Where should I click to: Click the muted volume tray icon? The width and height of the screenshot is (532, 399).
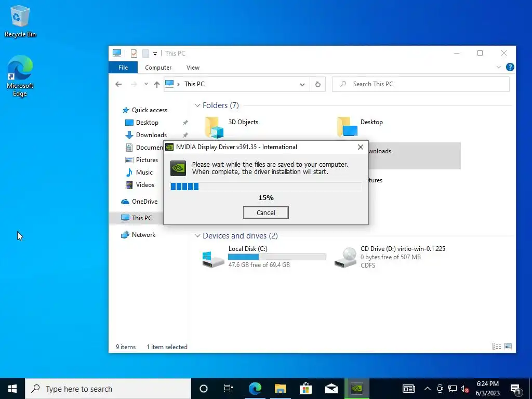click(x=465, y=389)
